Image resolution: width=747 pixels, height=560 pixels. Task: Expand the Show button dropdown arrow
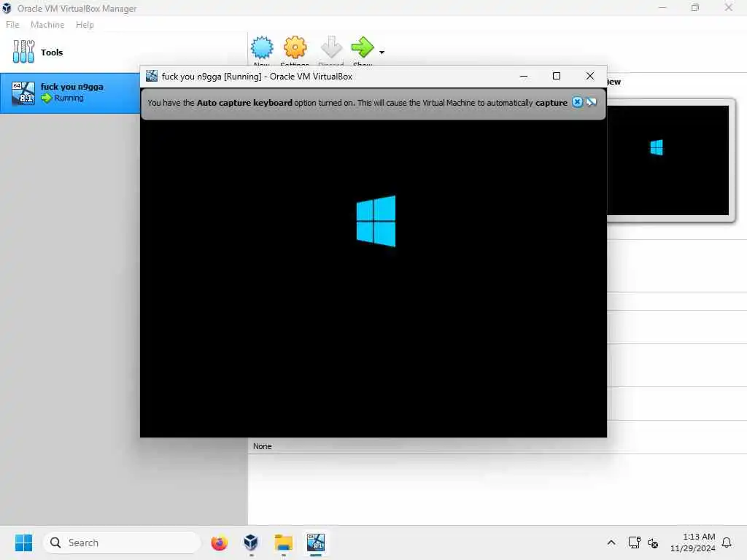click(x=382, y=52)
